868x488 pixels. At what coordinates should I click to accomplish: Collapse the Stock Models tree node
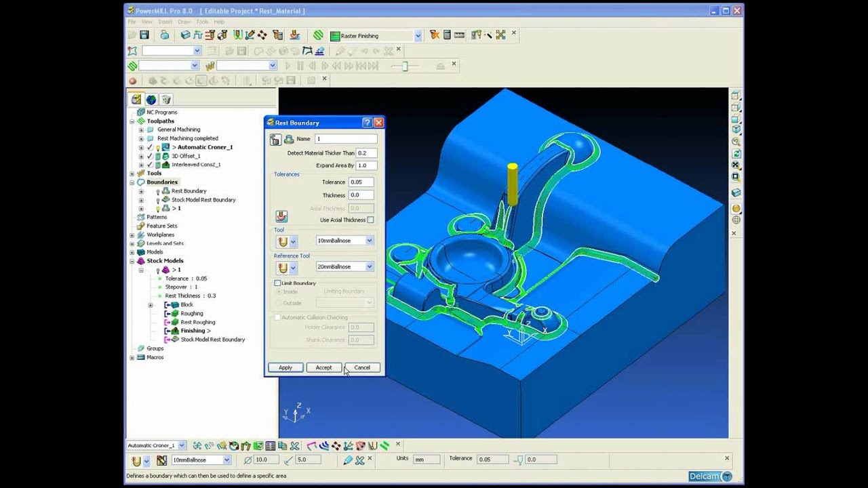coord(132,261)
